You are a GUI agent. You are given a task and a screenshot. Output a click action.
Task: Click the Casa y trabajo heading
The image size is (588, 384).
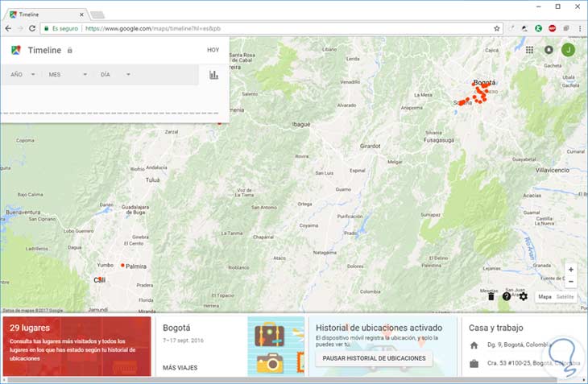[495, 328]
